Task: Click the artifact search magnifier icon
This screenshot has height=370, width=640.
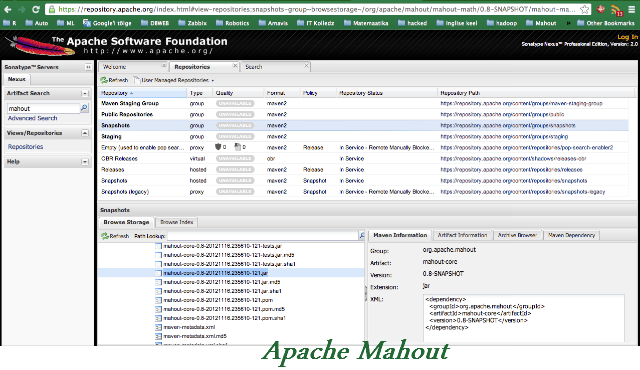Action: coord(84,108)
